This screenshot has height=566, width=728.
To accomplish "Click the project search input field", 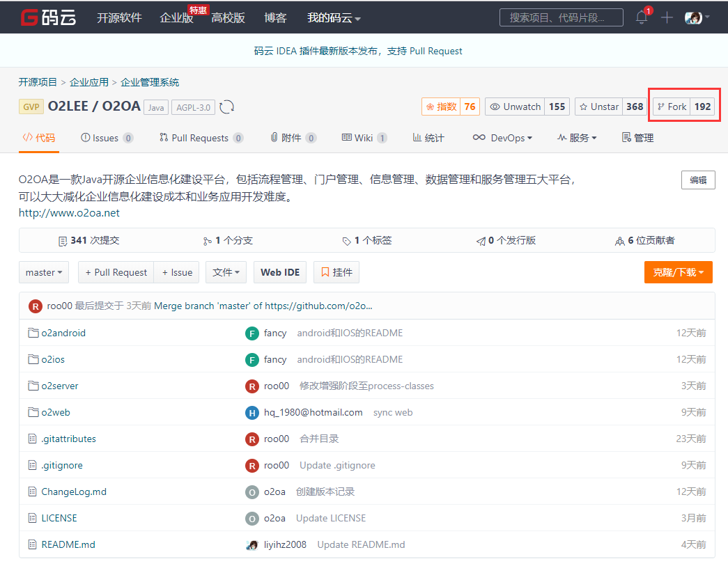I will point(561,17).
